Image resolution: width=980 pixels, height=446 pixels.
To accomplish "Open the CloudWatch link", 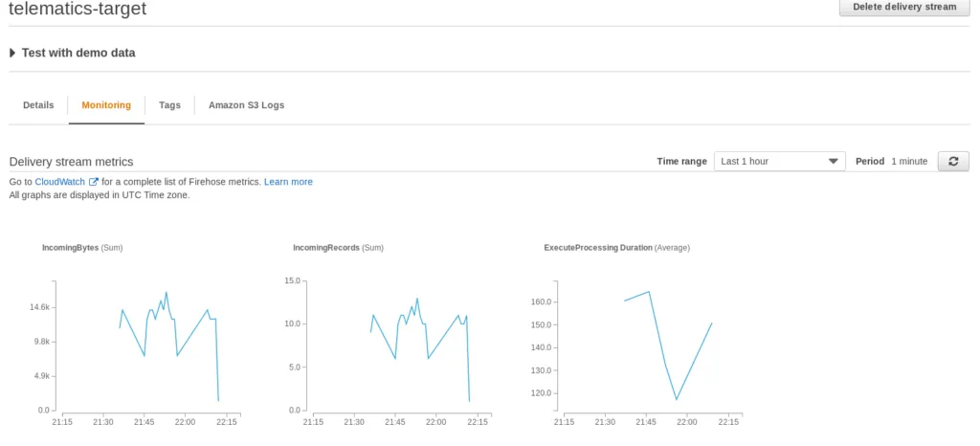I will pyautogui.click(x=60, y=182).
